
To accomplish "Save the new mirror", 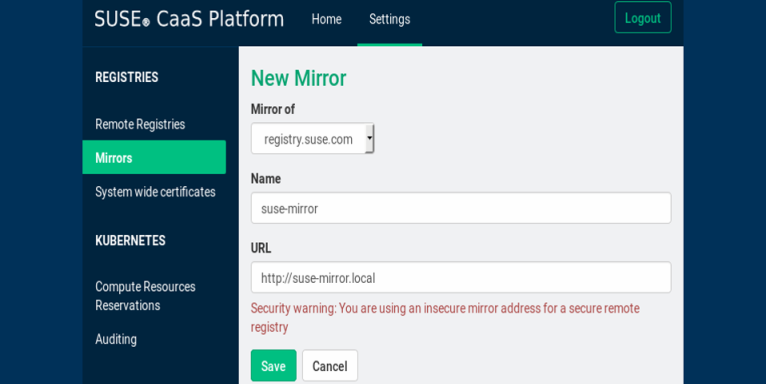I will point(274,365).
